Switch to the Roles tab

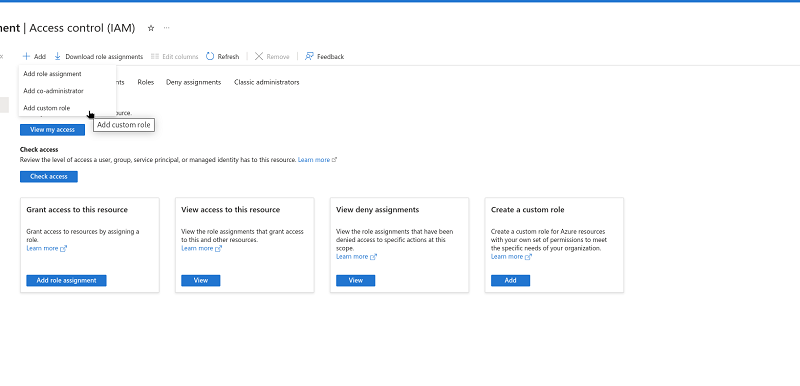point(145,82)
